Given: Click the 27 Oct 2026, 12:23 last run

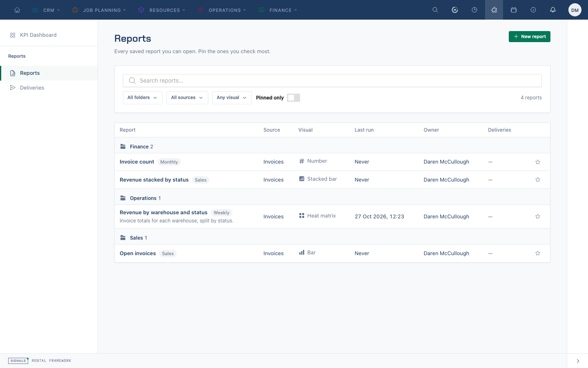Looking at the screenshot, I should coord(379,217).
